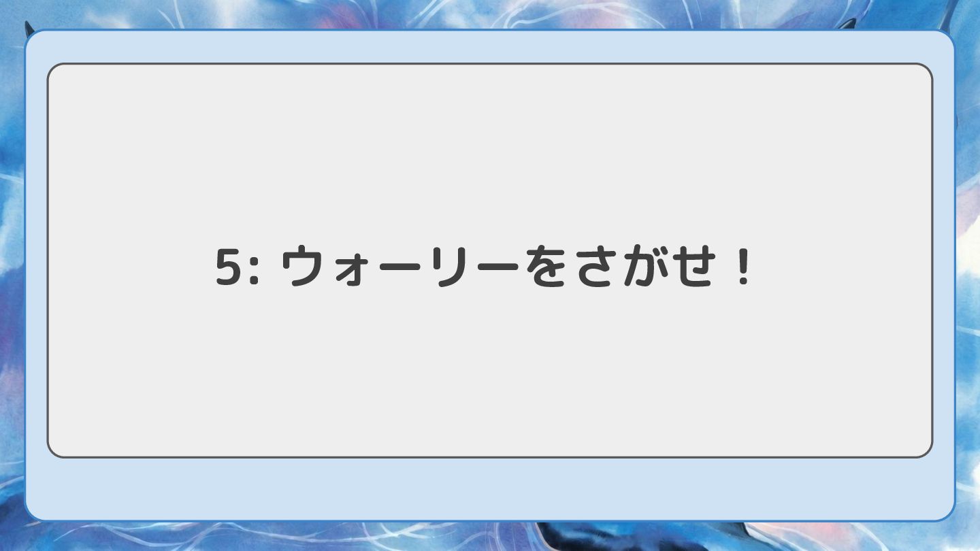
Task: Click the light-blue frame strip left of gray panel
Action: 36,272
